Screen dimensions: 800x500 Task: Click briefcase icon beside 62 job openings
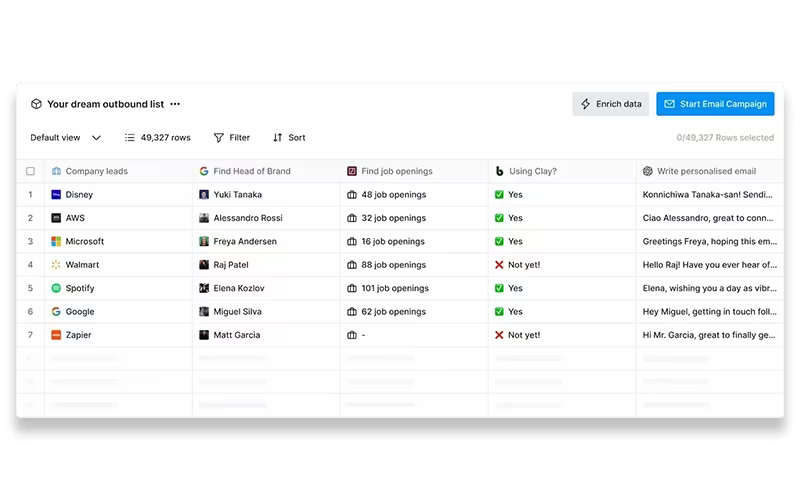click(352, 312)
